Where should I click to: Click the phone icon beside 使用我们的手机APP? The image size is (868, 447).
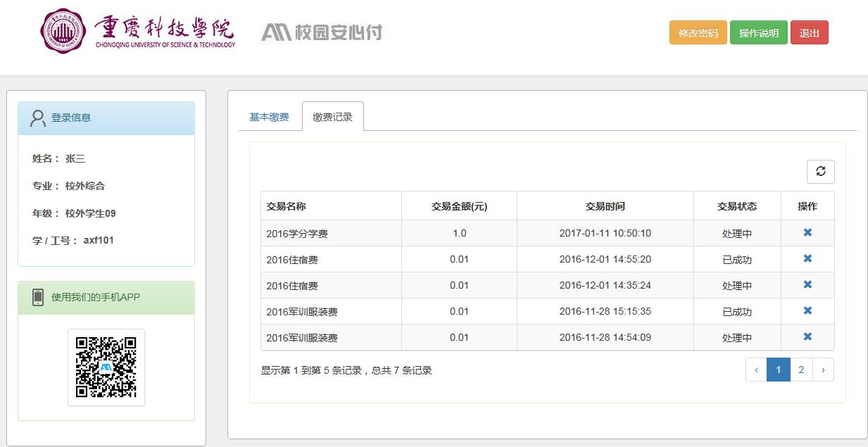[38, 297]
